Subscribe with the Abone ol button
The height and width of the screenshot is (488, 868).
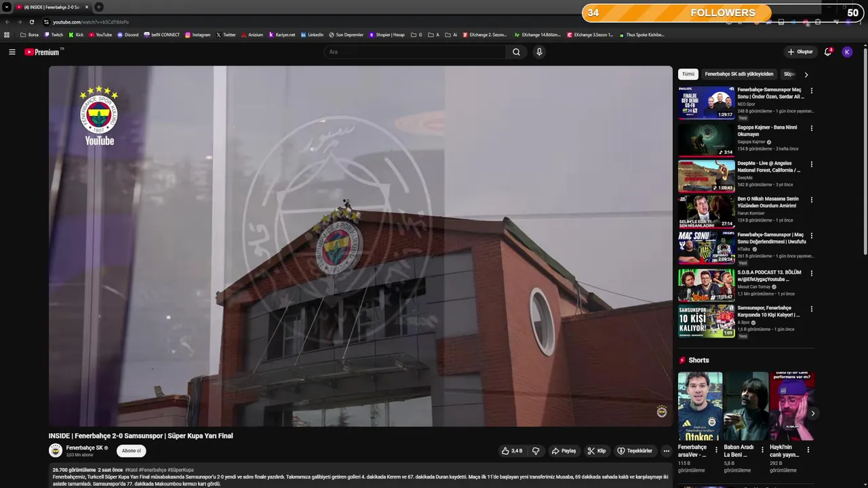click(x=131, y=451)
